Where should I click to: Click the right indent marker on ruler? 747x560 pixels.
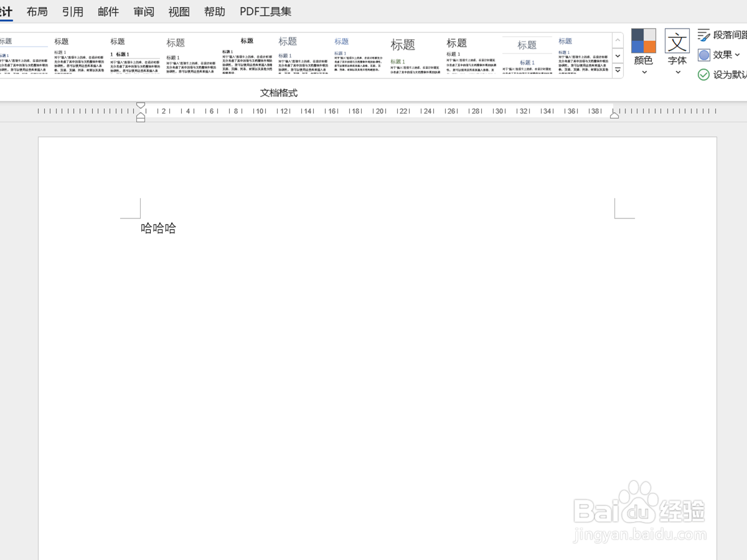tap(614, 114)
